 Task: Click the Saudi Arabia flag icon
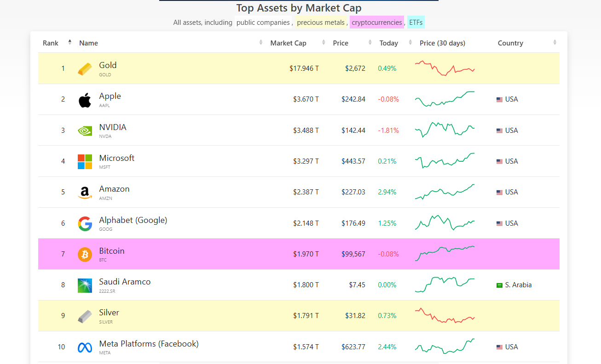(x=499, y=285)
